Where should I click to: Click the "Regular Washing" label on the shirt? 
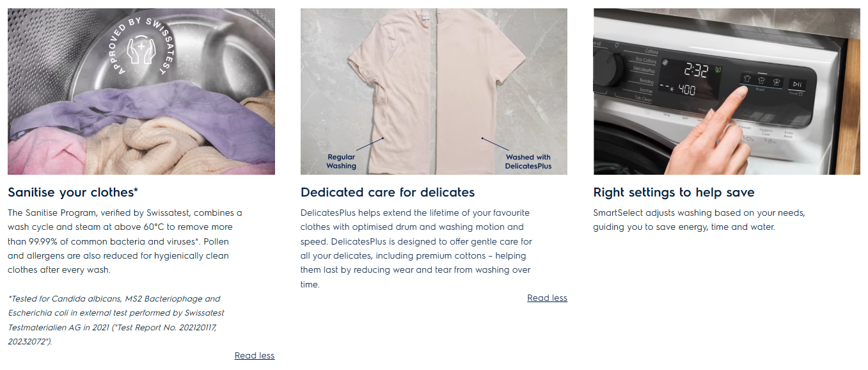[x=342, y=161]
